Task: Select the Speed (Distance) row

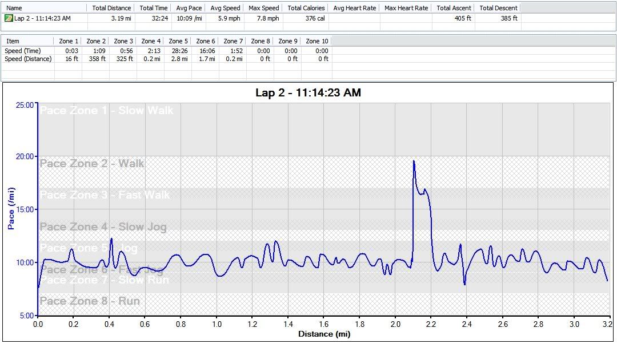Action: 28,59
